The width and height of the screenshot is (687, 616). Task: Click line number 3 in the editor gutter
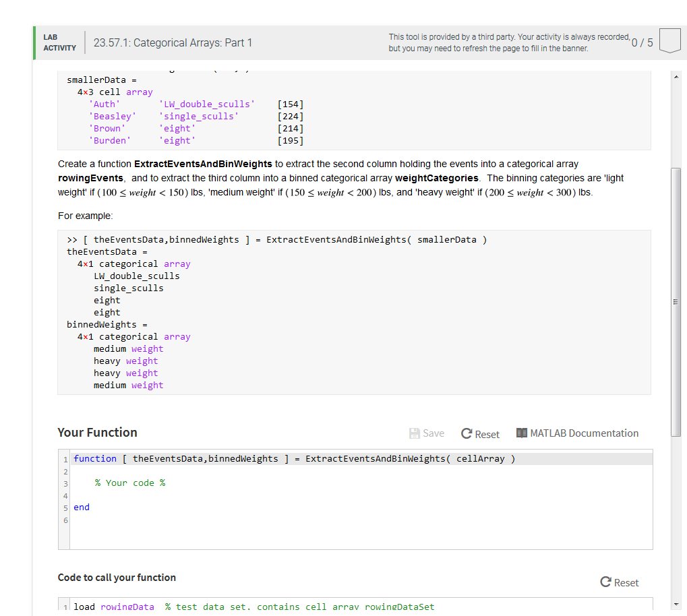65,483
